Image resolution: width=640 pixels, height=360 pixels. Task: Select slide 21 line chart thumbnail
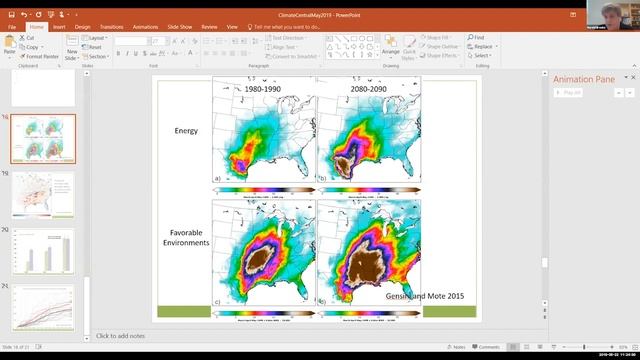(x=43, y=308)
